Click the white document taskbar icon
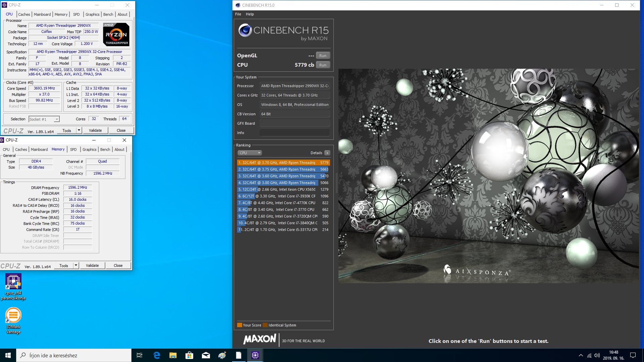The width and height of the screenshot is (644, 362). [x=239, y=355]
